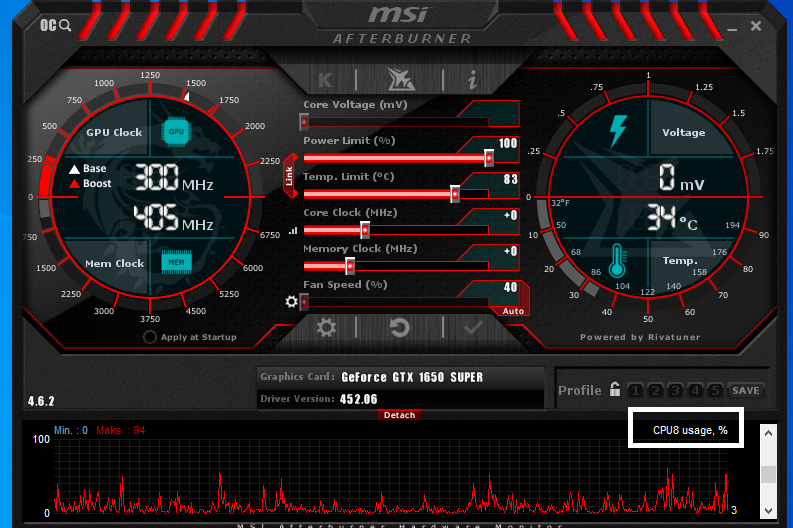Adjust the Core Voltage slider handle
The width and height of the screenshot is (793, 528).
click(304, 122)
